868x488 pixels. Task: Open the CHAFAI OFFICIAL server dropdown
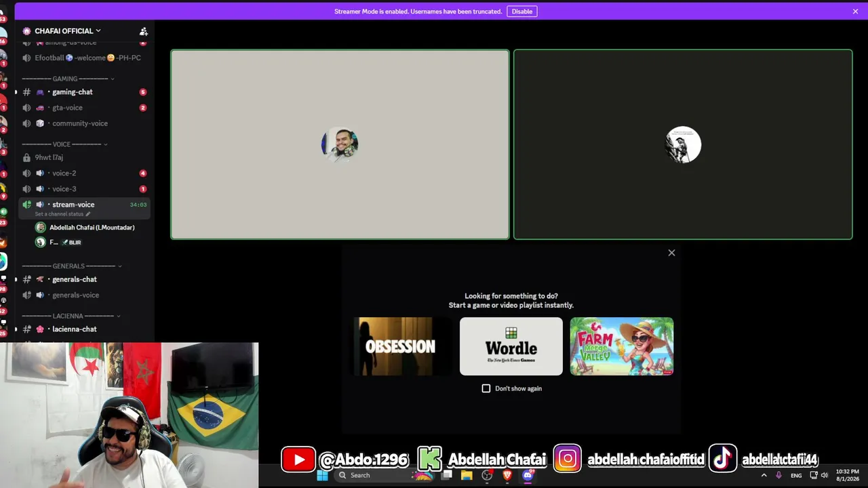tap(68, 31)
